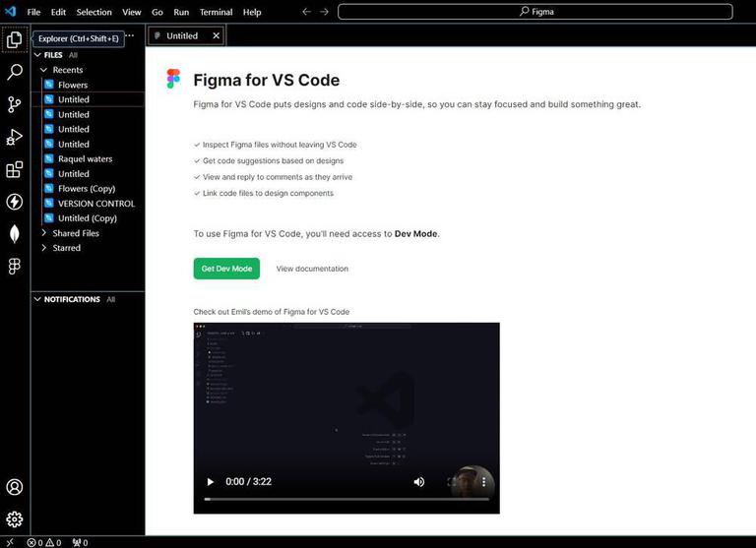Open the Selection menu
The width and height of the screenshot is (756, 548).
coord(94,12)
